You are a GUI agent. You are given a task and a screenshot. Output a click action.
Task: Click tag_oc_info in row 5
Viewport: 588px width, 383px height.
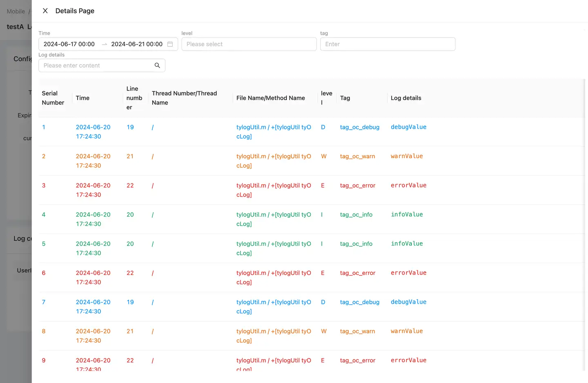pos(356,244)
